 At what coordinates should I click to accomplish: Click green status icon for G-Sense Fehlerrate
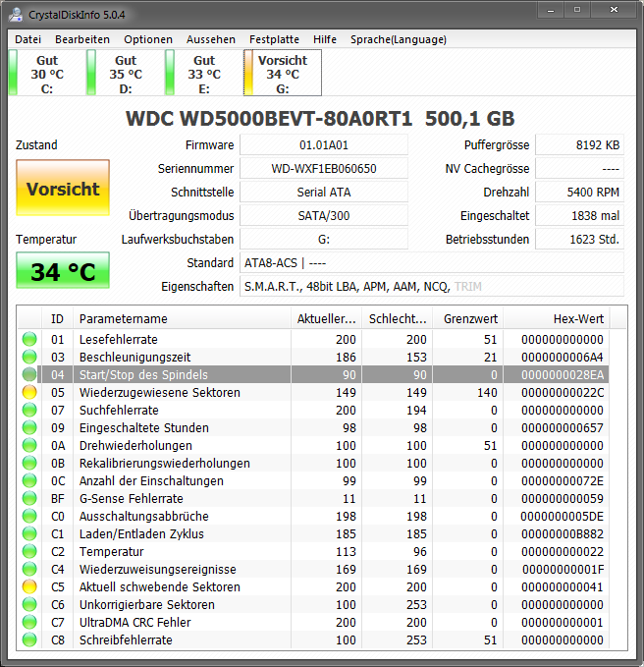point(29,498)
